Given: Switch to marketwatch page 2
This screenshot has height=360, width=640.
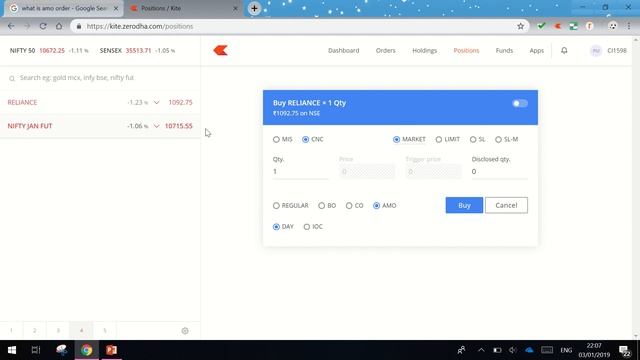Looking at the screenshot, I should (35, 331).
